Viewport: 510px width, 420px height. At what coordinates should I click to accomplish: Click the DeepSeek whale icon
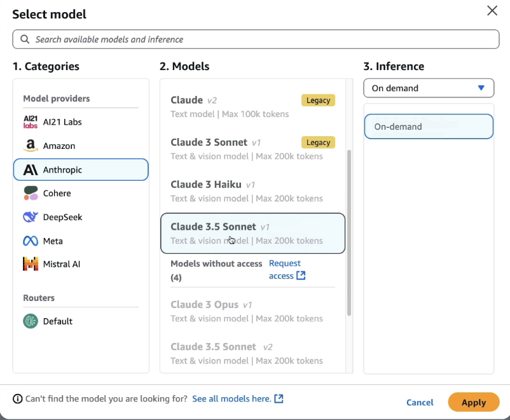pos(31,217)
